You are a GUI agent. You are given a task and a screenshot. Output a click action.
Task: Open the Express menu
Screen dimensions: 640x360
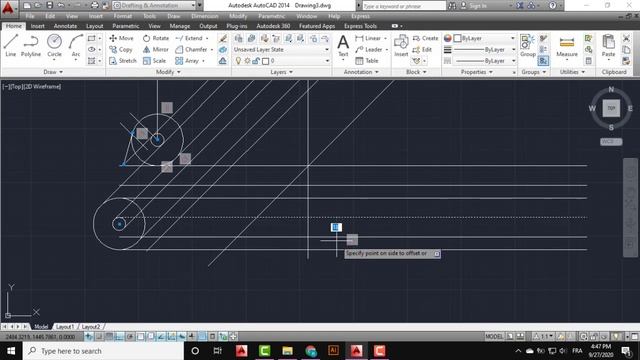360,16
